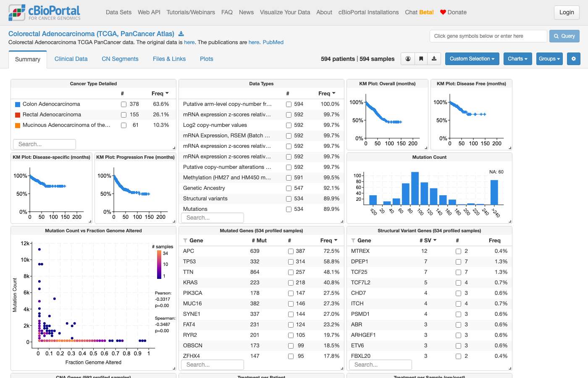Viewport: 588px width, 378px height.
Task: Switch to the Clinical Data tab
Action: pyautogui.click(x=71, y=59)
